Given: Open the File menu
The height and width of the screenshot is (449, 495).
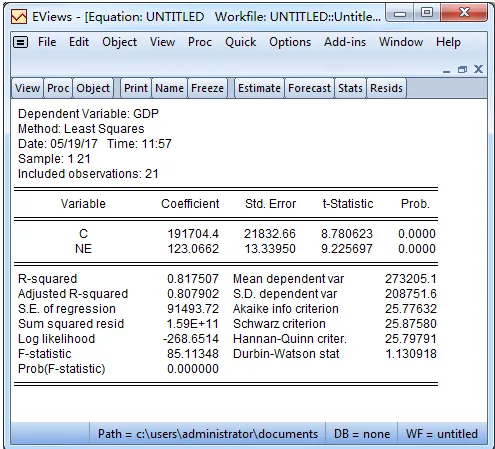Looking at the screenshot, I should [x=47, y=42].
